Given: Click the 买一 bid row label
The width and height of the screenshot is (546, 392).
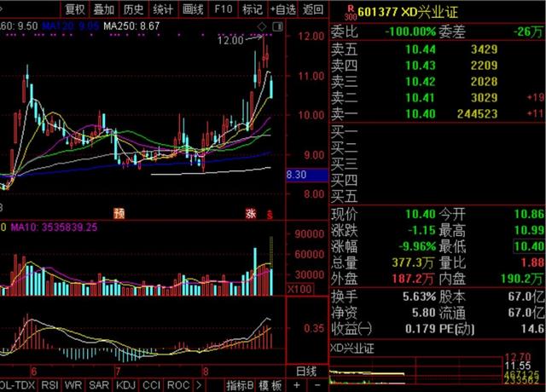Looking at the screenshot, I should coord(344,132).
